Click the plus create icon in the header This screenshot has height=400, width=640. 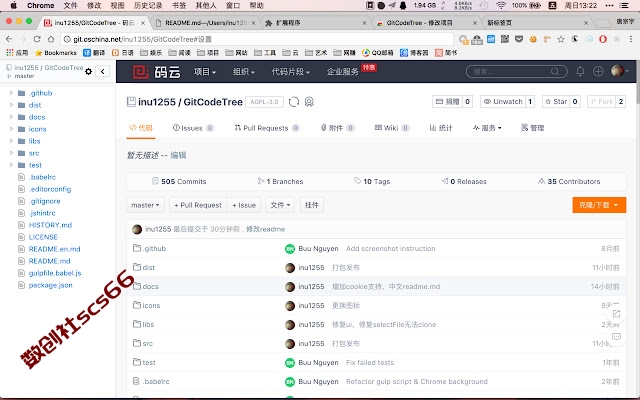[x=598, y=71]
